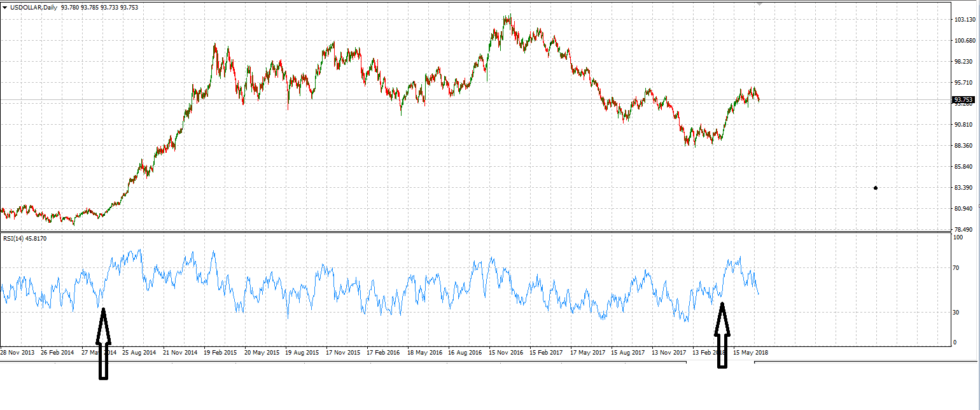Click the 17 May 2017 date label
Image resolution: width=980 pixels, height=410 pixels.
tap(589, 352)
